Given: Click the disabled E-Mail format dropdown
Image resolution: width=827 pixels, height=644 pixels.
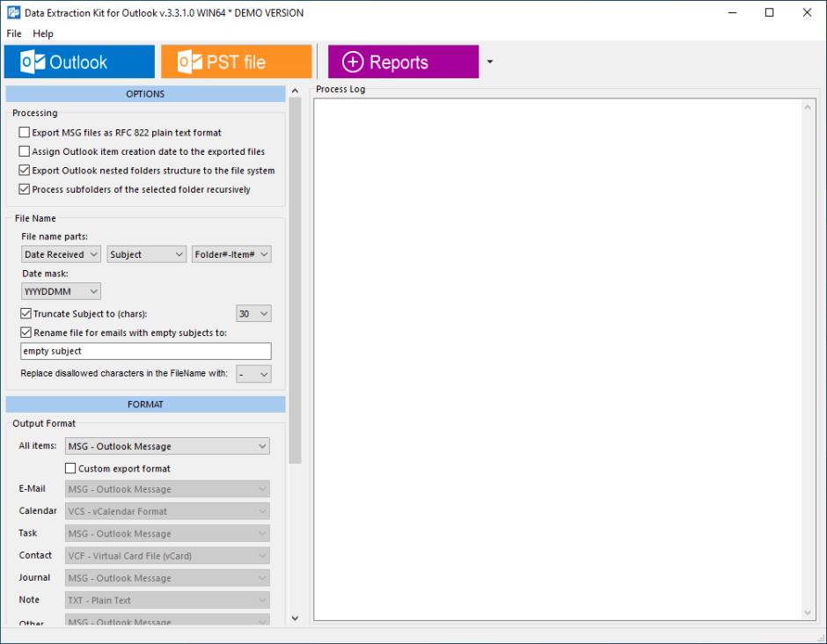Looking at the screenshot, I should 167,489.
